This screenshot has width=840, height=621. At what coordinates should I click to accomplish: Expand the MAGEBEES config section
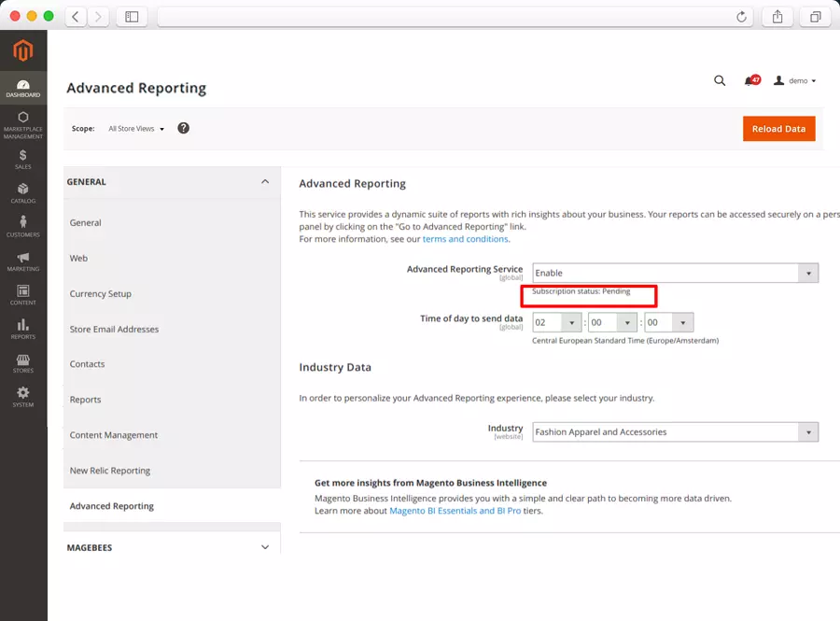point(172,547)
